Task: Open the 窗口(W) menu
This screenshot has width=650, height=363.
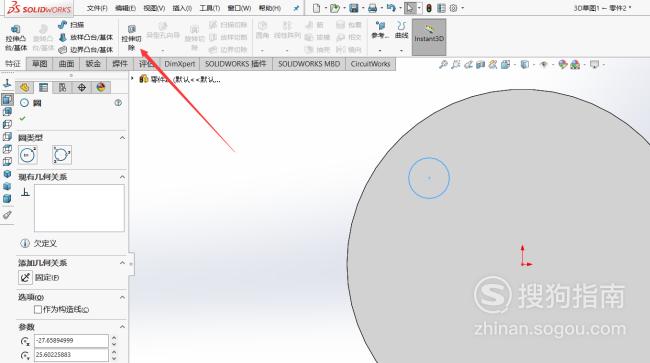Action: tap(239, 8)
